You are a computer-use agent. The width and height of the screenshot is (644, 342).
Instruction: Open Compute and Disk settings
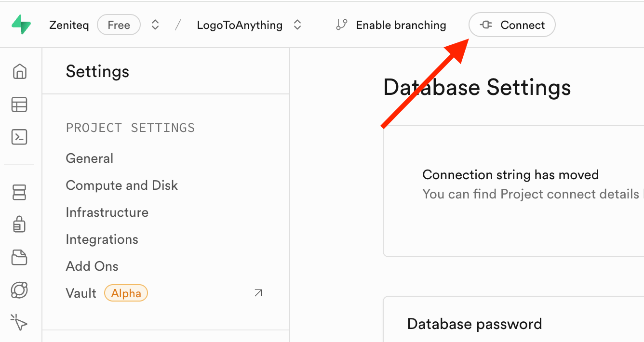click(121, 185)
